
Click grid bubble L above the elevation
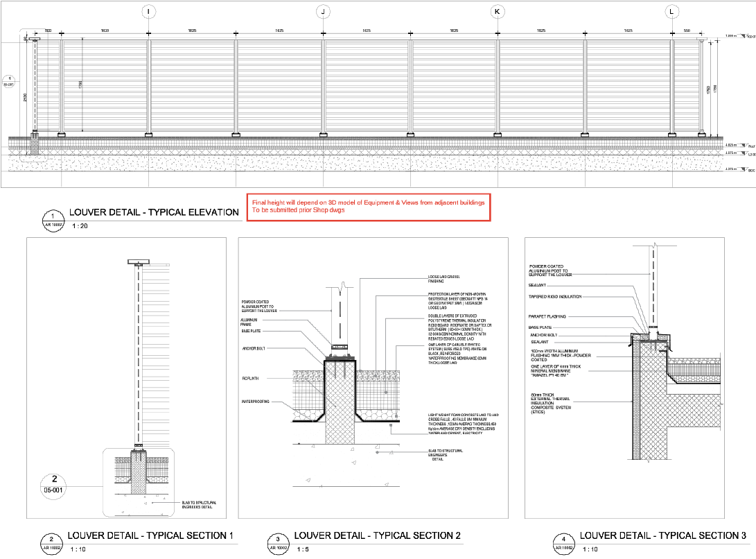(671, 12)
